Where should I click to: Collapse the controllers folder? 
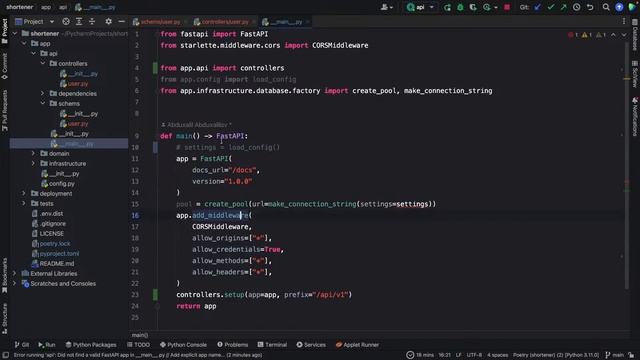pyautogui.click(x=43, y=64)
